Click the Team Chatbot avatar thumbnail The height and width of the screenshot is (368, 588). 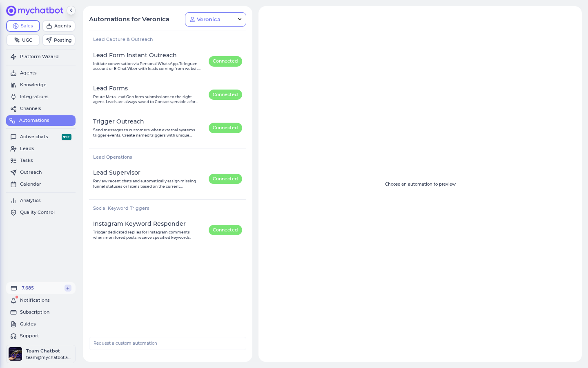pyautogui.click(x=16, y=354)
